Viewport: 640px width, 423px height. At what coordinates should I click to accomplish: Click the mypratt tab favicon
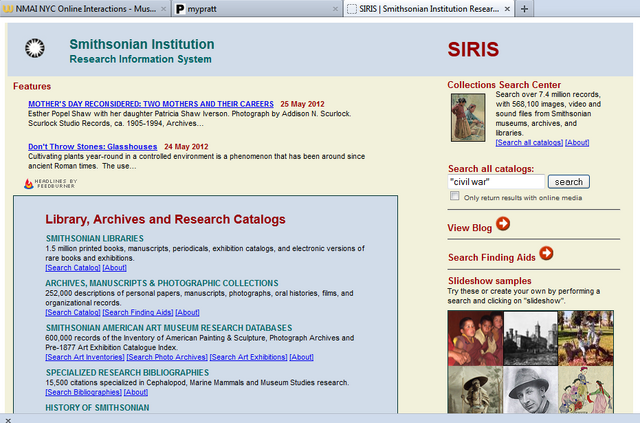pyautogui.click(x=180, y=9)
